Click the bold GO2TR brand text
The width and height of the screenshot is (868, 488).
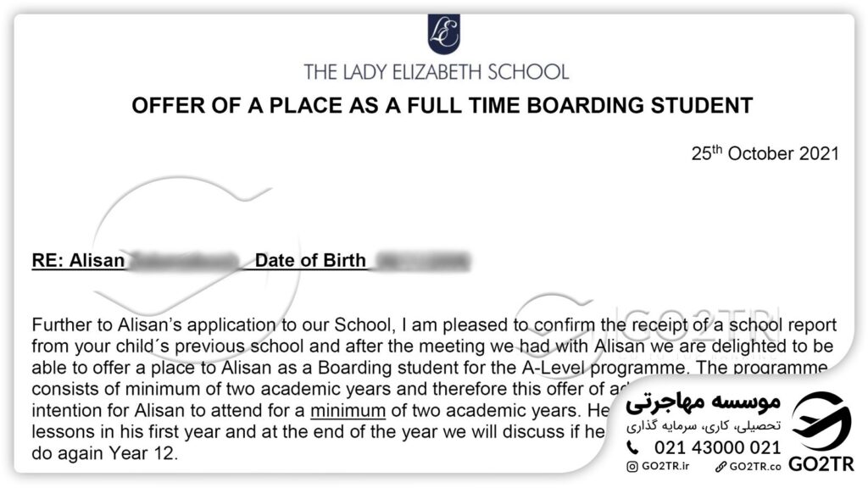[x=821, y=463]
